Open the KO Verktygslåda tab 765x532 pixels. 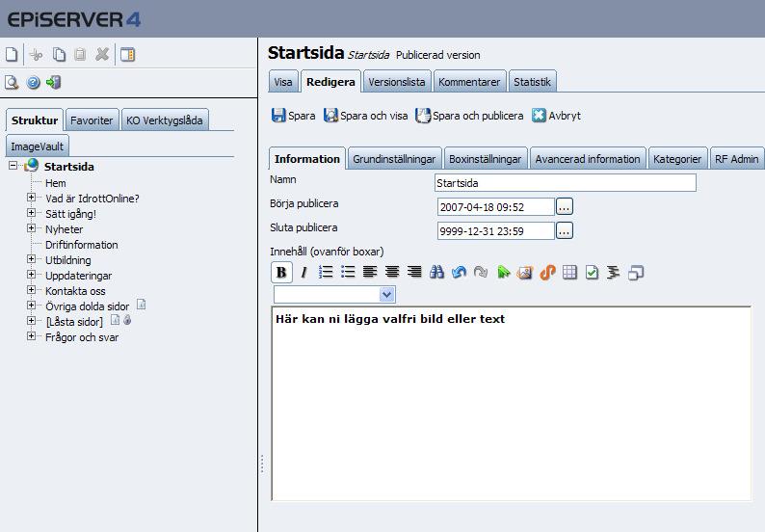(x=165, y=120)
